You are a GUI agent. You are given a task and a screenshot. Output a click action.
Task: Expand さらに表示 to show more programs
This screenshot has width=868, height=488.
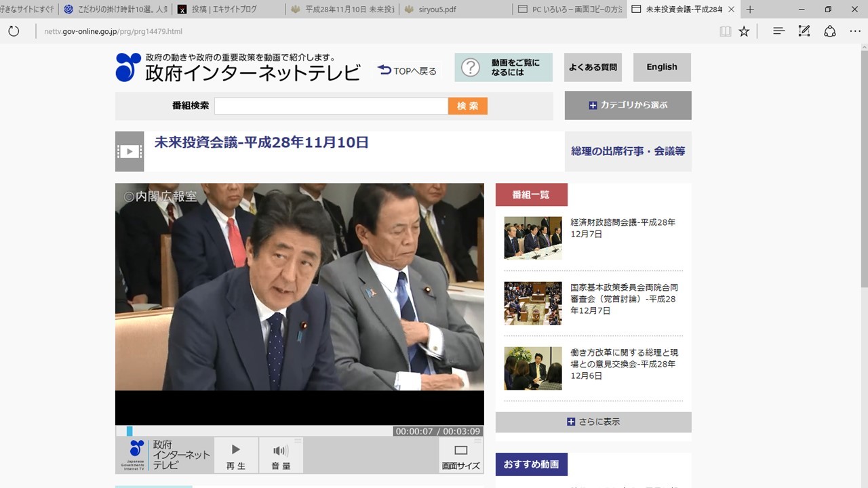593,422
